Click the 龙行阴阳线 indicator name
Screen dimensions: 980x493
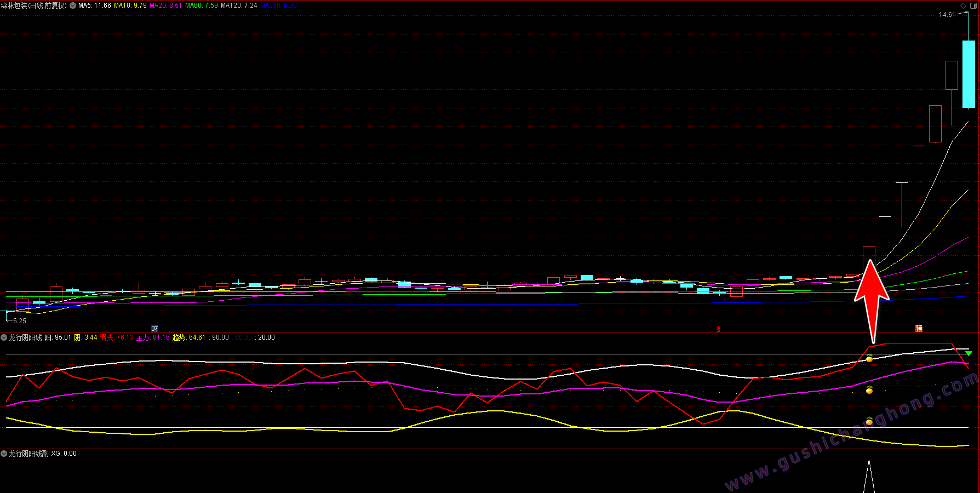pyautogui.click(x=25, y=337)
